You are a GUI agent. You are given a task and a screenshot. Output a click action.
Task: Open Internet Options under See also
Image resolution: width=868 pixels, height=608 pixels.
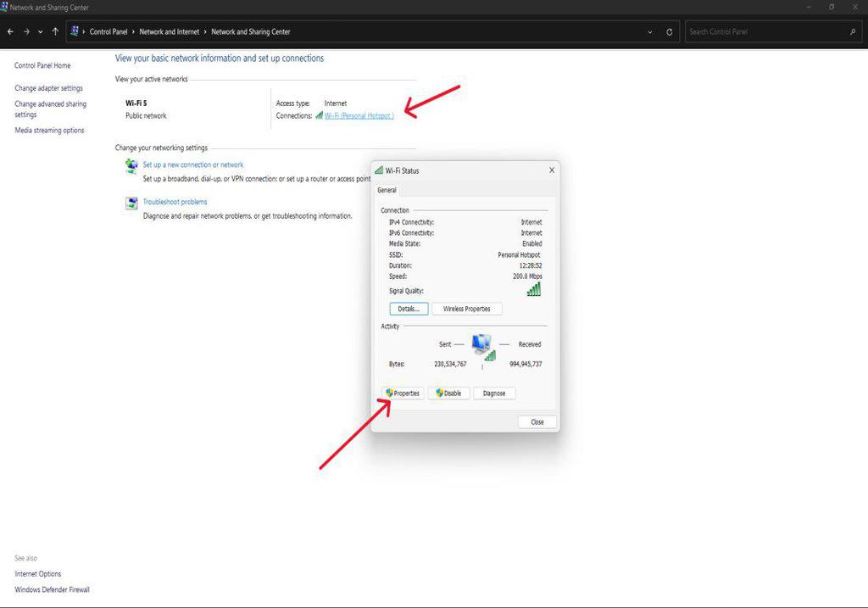click(37, 574)
